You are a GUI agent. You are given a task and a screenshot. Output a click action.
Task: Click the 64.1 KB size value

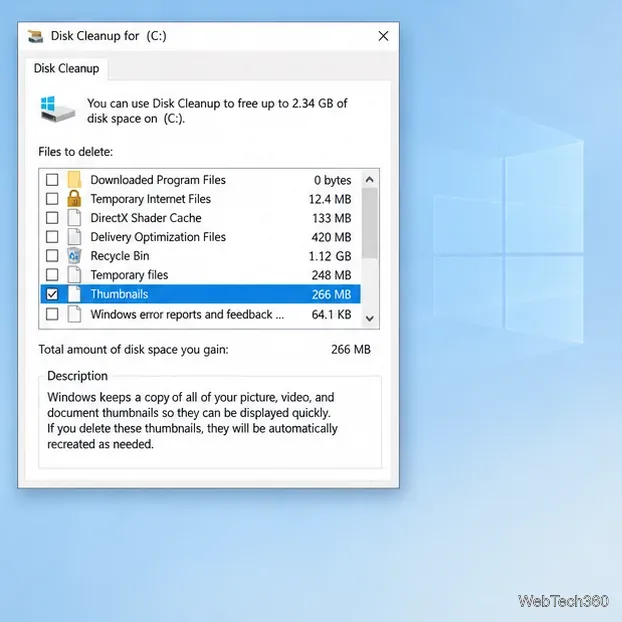click(331, 315)
